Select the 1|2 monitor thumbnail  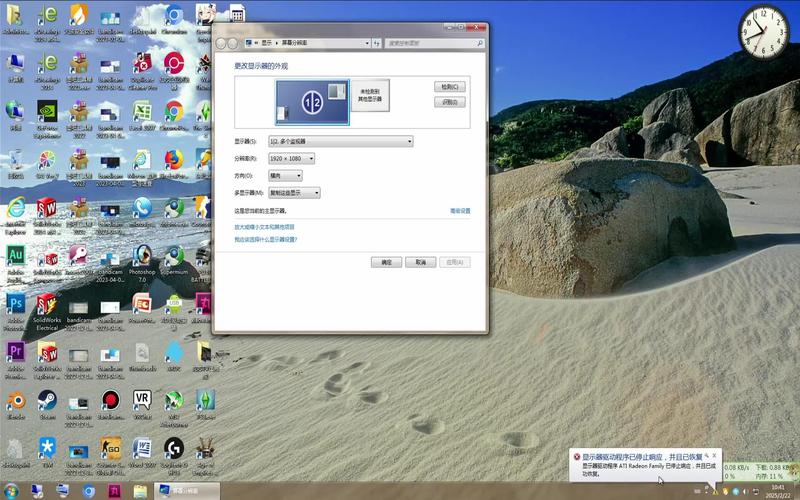312,103
